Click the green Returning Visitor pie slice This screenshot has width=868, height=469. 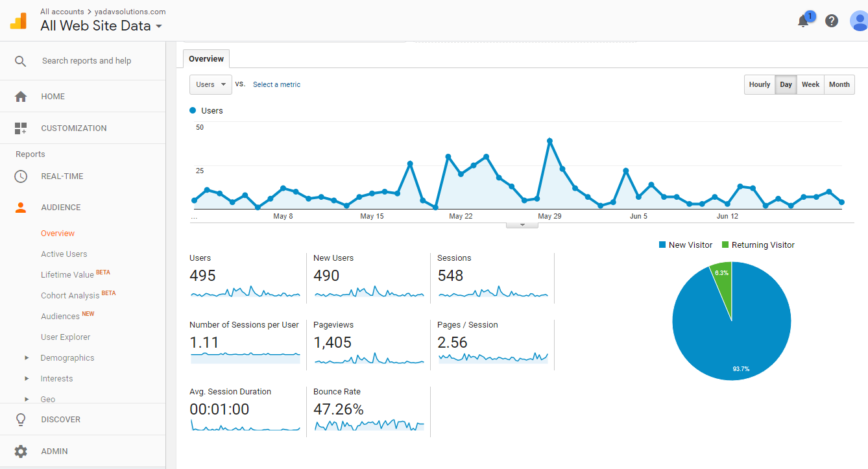coord(722,280)
